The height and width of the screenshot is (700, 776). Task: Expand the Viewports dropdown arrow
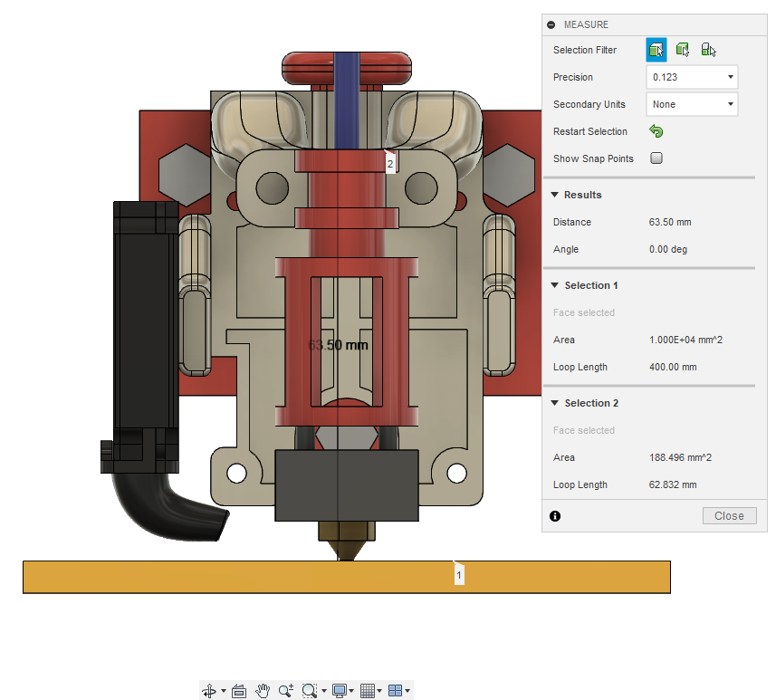coord(407,691)
